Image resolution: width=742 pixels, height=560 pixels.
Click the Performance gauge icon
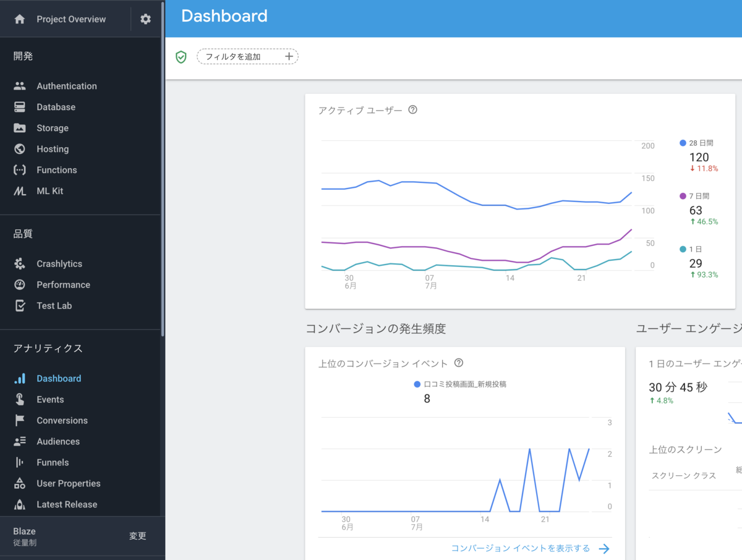pyautogui.click(x=20, y=285)
